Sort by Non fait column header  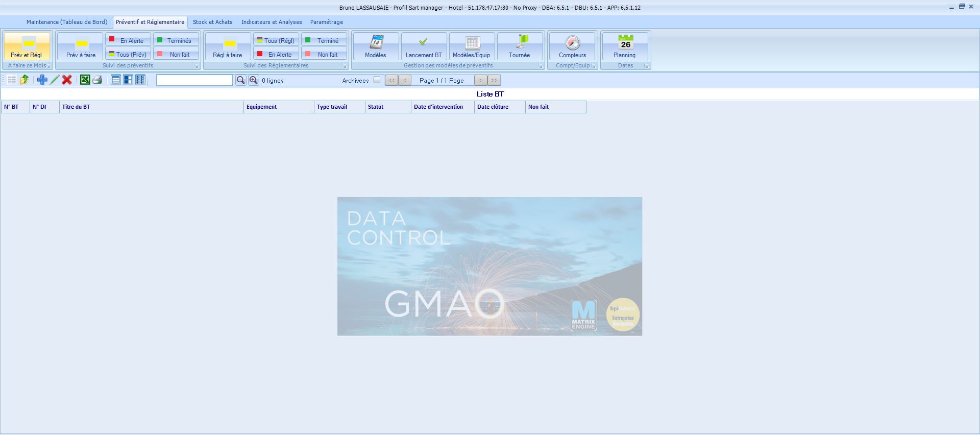pyautogui.click(x=556, y=107)
